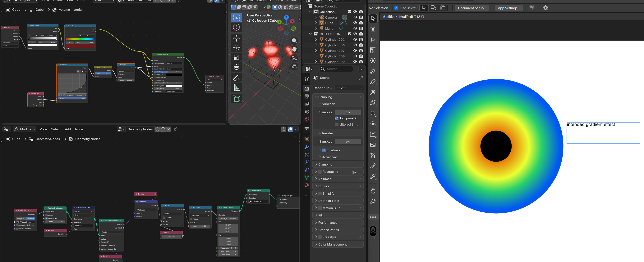This screenshot has height=262, width=644.
Task: Open Render Engine EEVEE dropdown
Action: (x=349, y=88)
